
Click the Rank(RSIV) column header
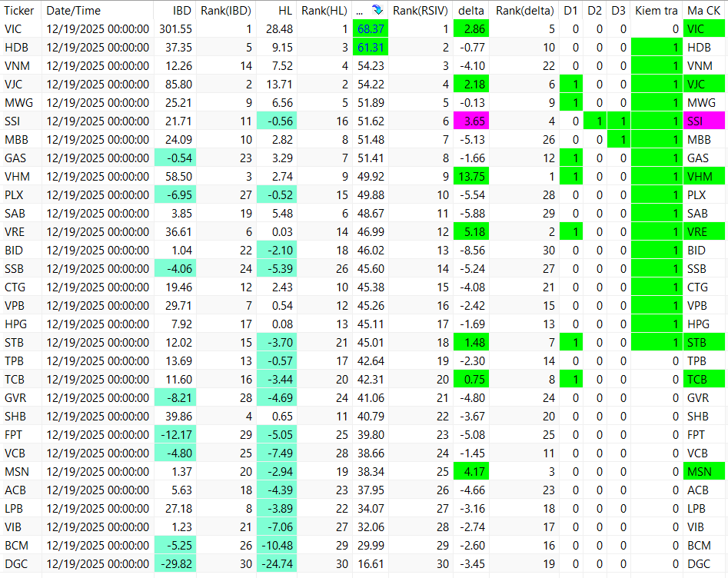click(421, 10)
